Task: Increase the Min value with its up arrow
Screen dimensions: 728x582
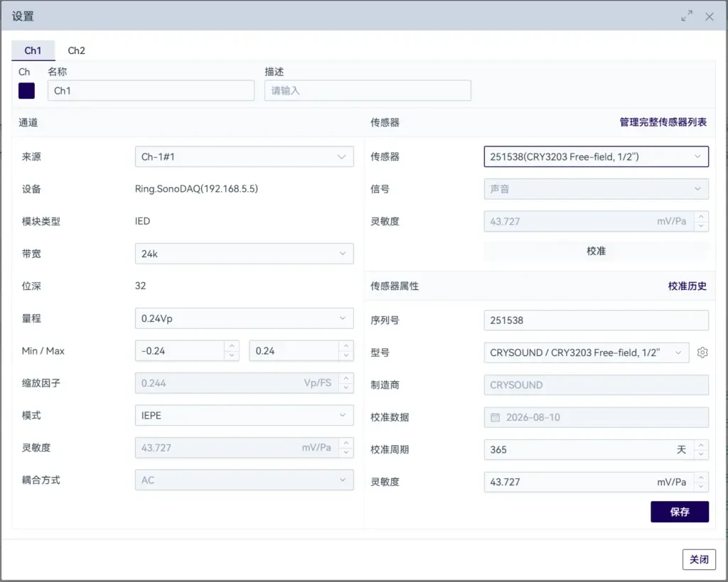Action: [232, 346]
